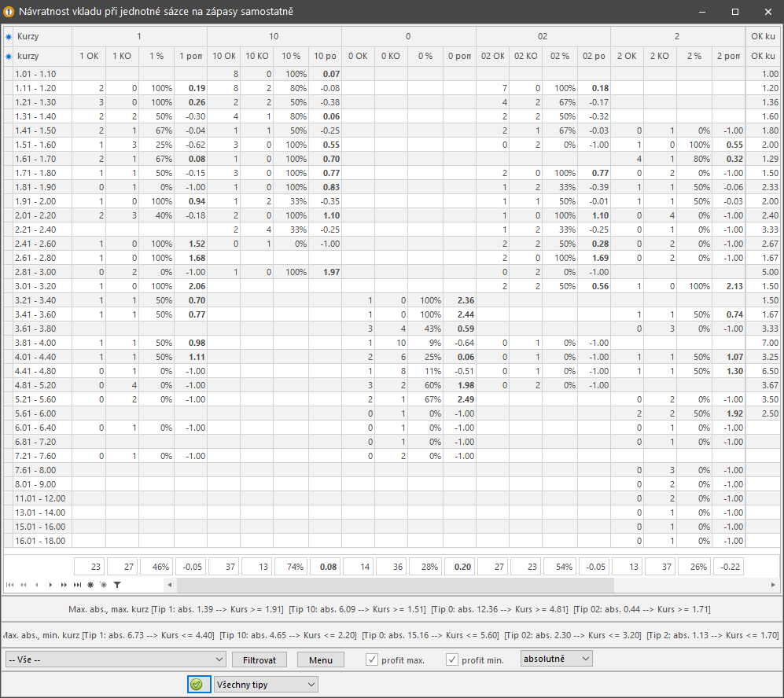Click the next page navigator arrow
Screen dimensions: 784x698
click(64, 585)
